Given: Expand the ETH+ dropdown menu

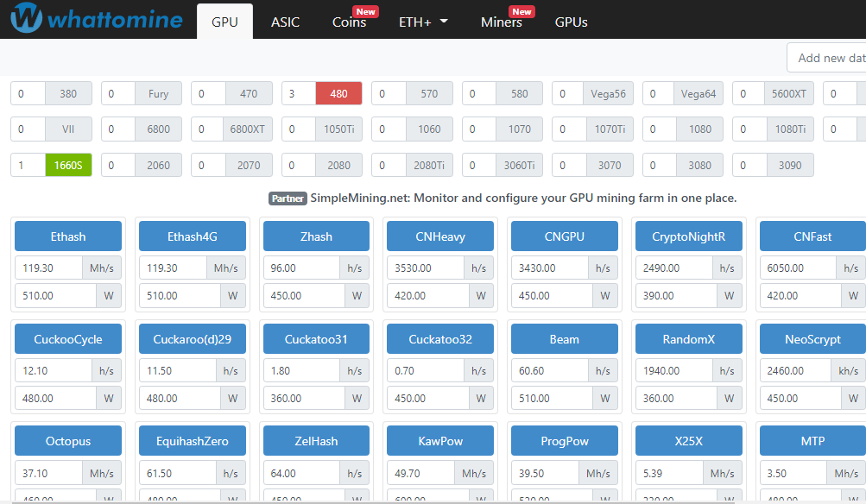Looking at the screenshot, I should 423,22.
